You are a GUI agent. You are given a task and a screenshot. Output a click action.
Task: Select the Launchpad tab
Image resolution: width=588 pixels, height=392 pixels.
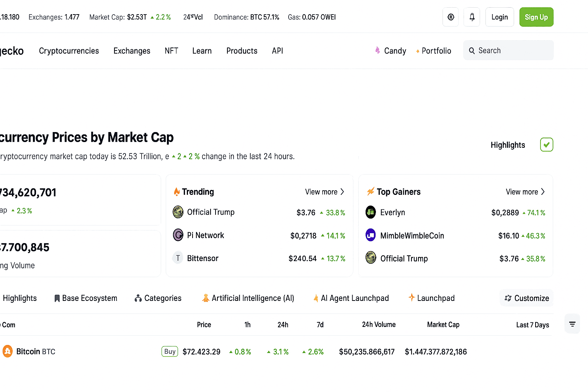point(436,298)
